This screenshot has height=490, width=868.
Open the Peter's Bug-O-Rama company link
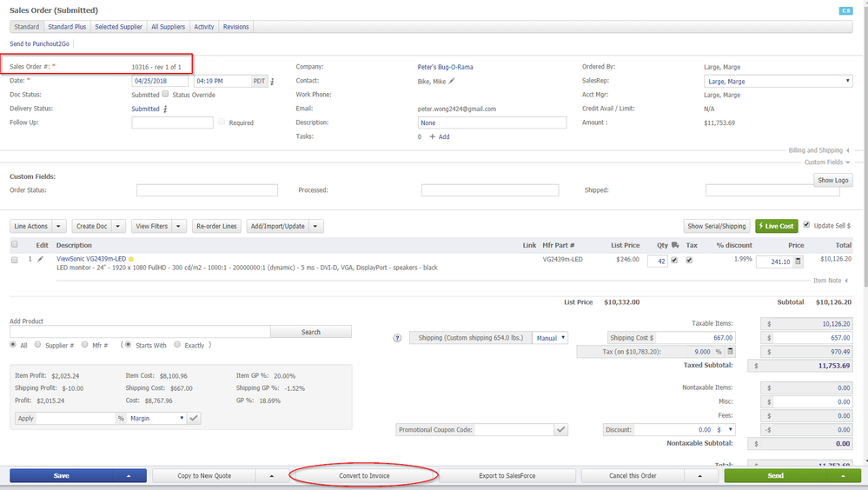click(x=445, y=67)
